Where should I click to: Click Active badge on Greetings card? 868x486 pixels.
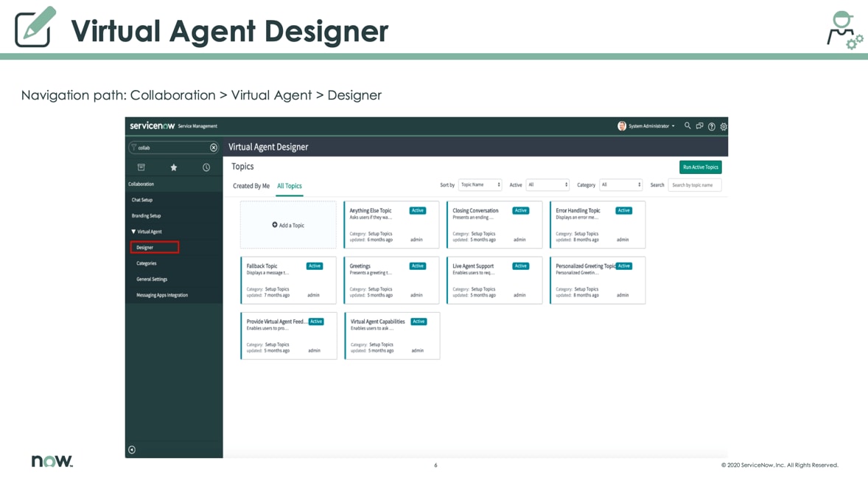tap(418, 266)
